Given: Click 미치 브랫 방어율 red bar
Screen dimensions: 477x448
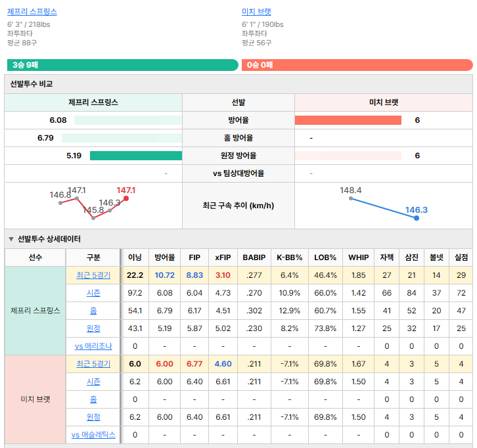Looking at the screenshot, I should coord(348,120).
